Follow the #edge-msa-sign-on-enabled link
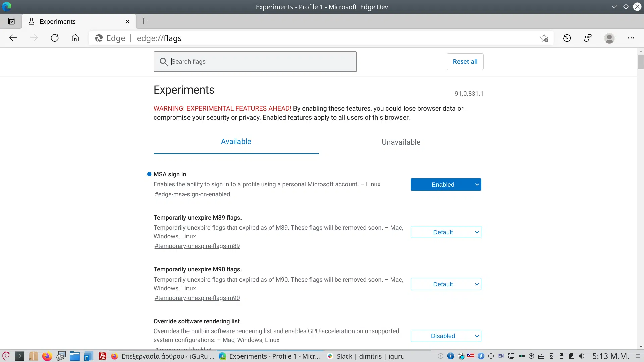 (192, 194)
